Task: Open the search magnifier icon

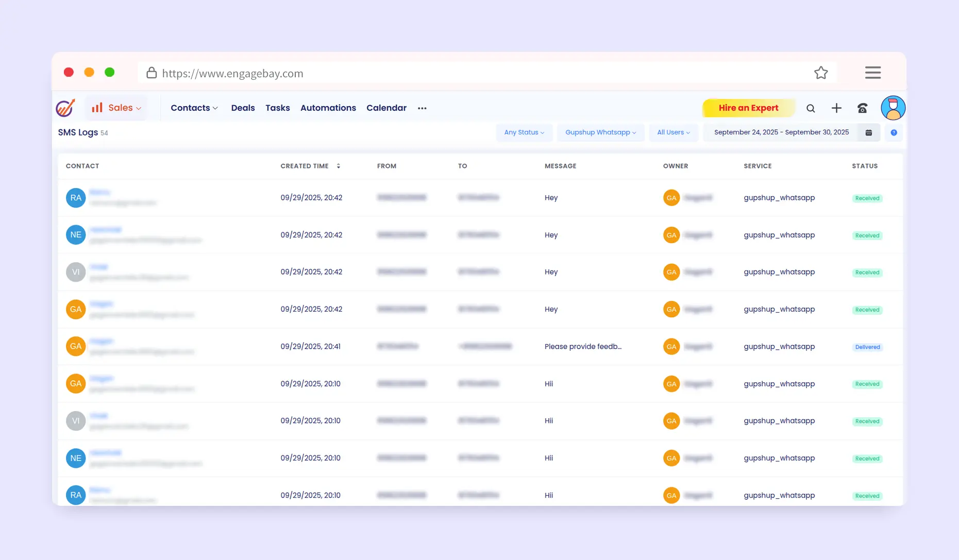Action: (x=811, y=108)
